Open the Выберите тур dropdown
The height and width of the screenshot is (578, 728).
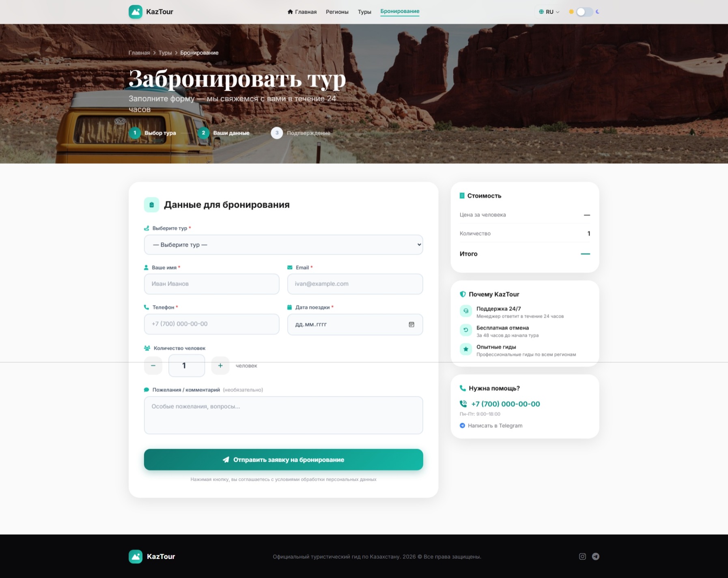pos(283,245)
